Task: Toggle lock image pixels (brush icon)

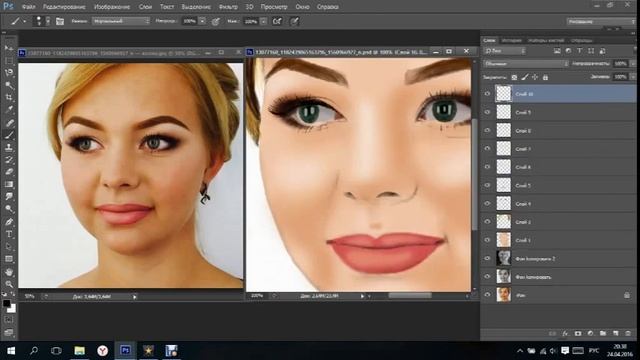Action: (x=525, y=77)
